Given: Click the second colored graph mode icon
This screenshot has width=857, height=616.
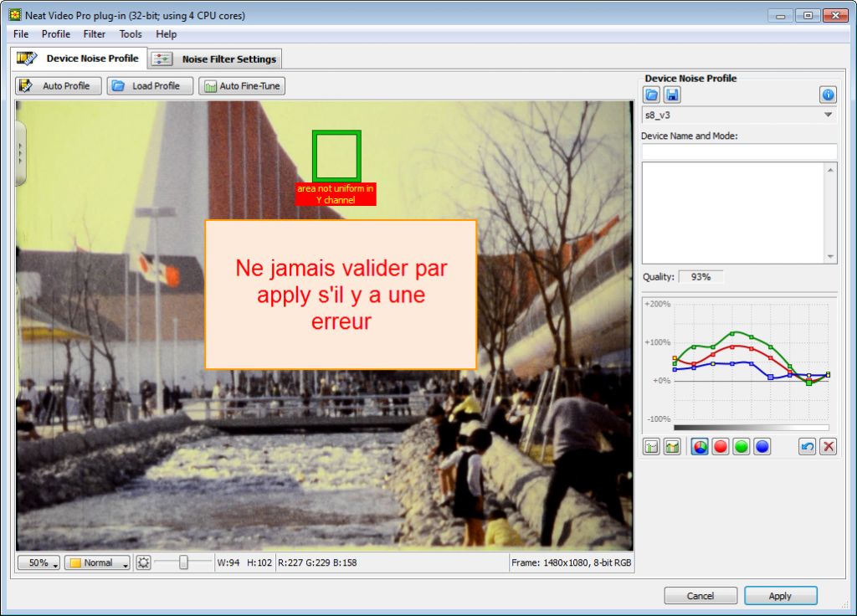Looking at the screenshot, I should 672,447.
